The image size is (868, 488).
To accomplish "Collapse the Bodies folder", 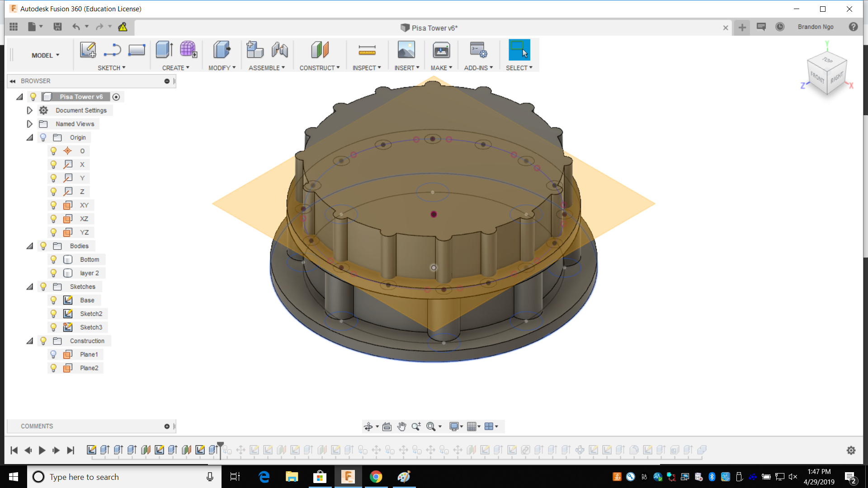I will 30,246.
